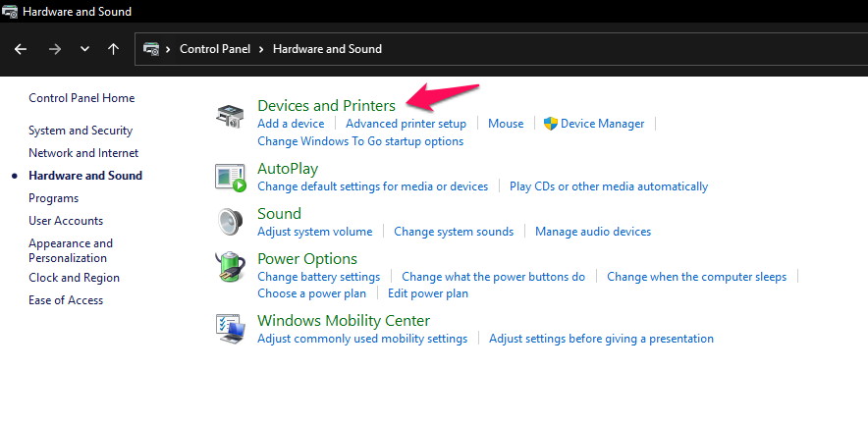Image resolution: width=868 pixels, height=424 pixels.
Task: Expand the chevron after Control Panel breadcrumb
Action: click(x=261, y=49)
